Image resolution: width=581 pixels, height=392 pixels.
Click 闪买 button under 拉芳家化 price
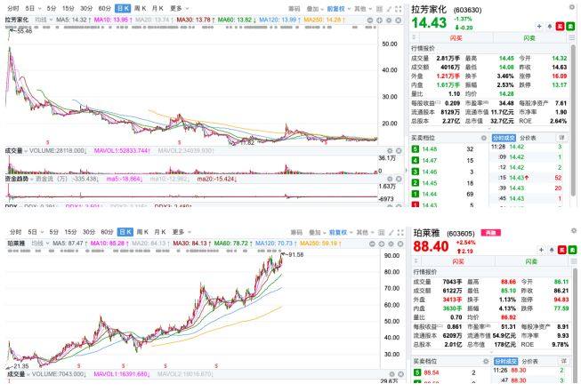point(456,37)
